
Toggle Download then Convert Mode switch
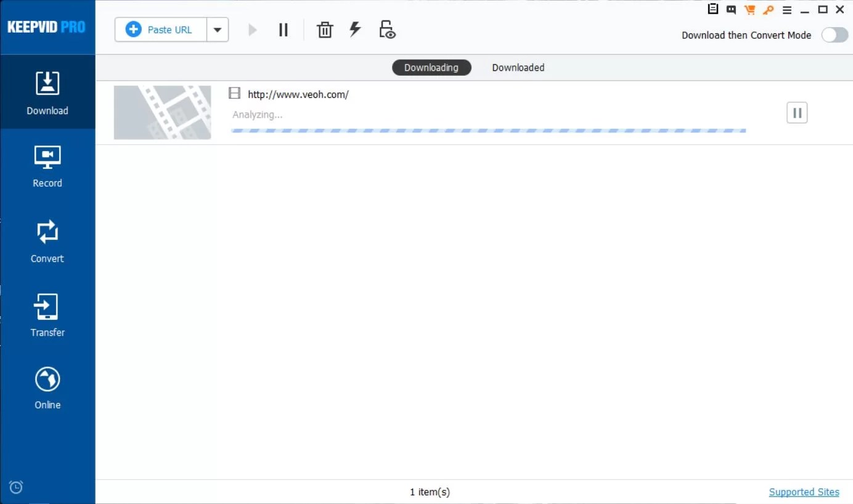[x=835, y=35]
